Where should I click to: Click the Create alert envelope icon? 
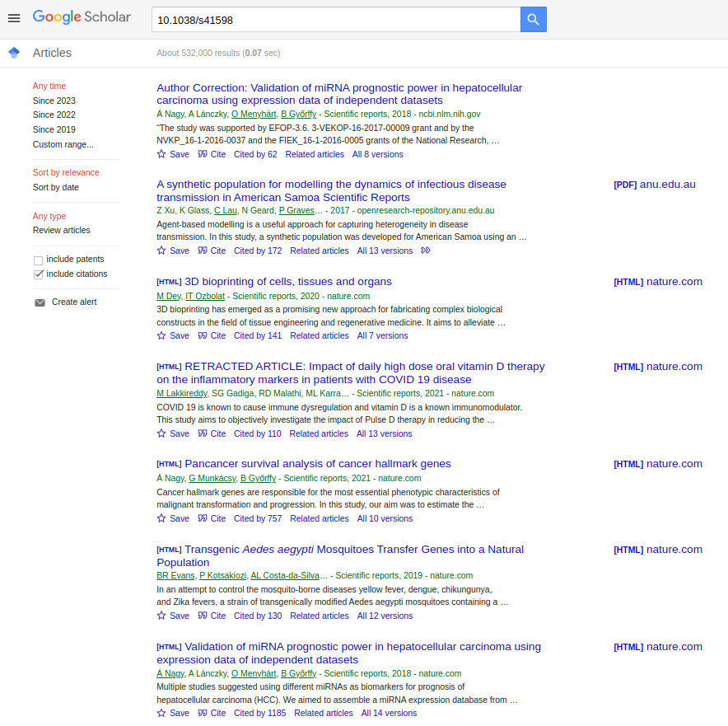click(40, 302)
